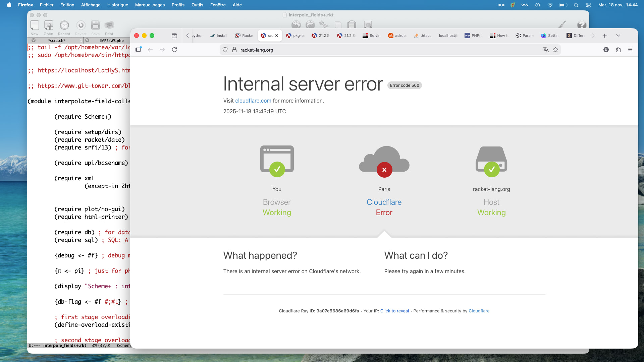Viewport: 644px width, 362px height.
Task: Open the Historique menu
Action: pos(117,5)
